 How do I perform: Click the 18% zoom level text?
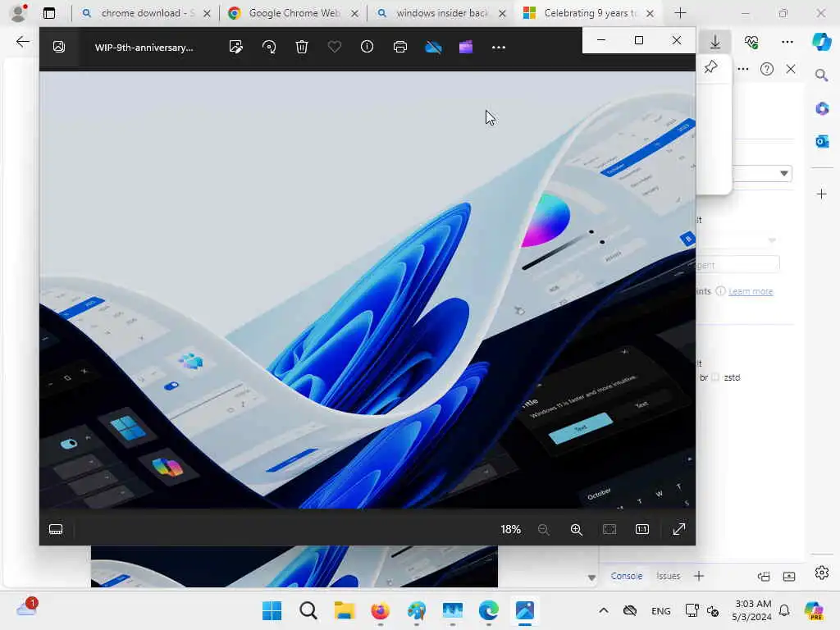(510, 529)
